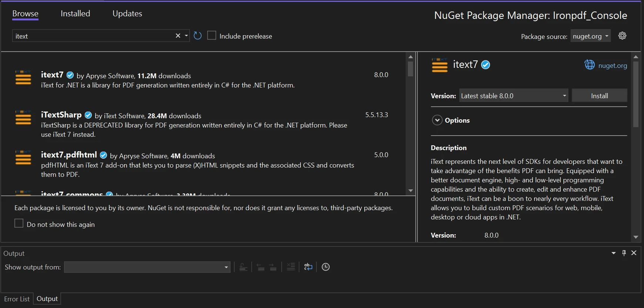Open search history dropdown arrow

[186, 36]
